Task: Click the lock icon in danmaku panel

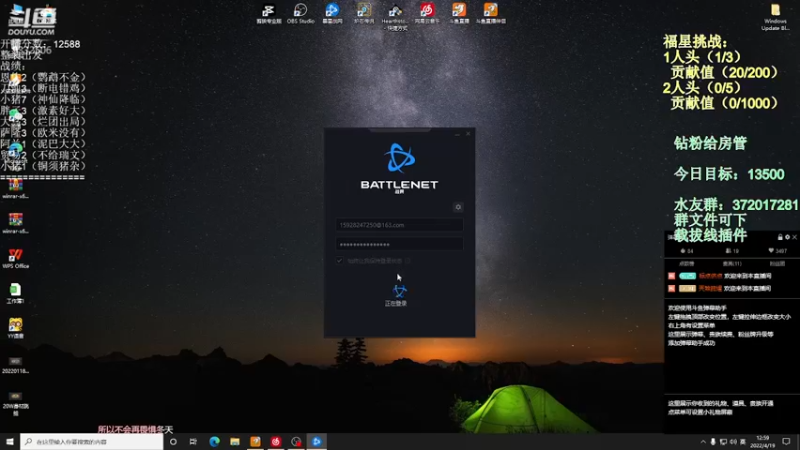Action: [780, 237]
